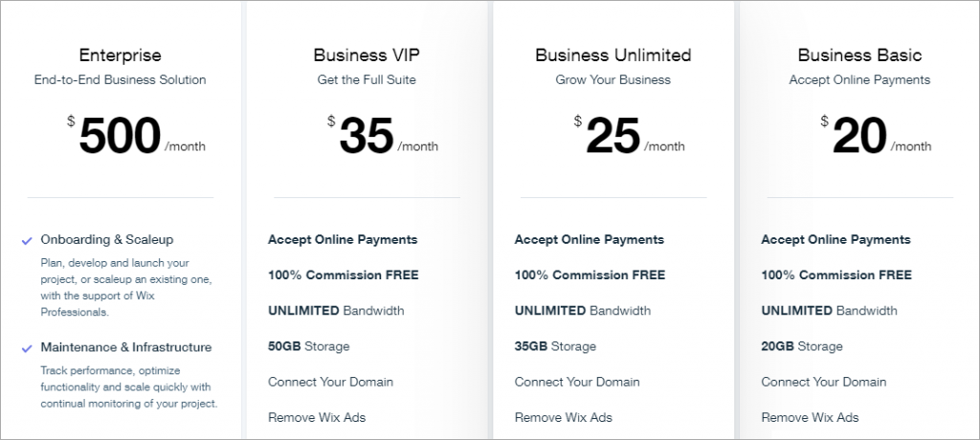Screen dimensions: 980x440
Task: Click the $500 per month price
Action: click(x=121, y=136)
